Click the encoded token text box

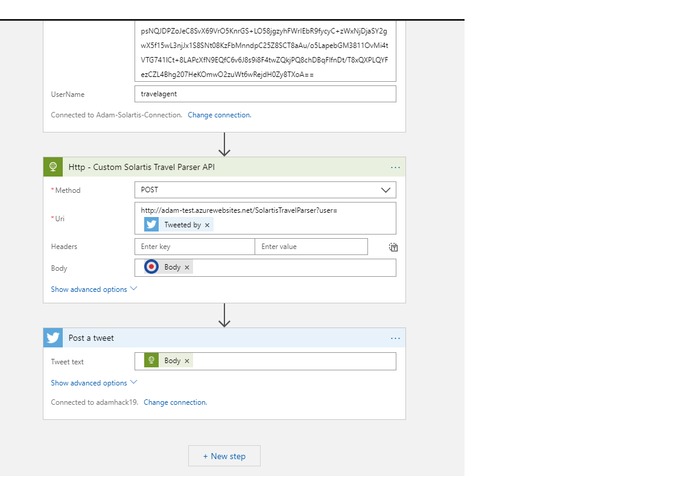[x=265, y=51]
